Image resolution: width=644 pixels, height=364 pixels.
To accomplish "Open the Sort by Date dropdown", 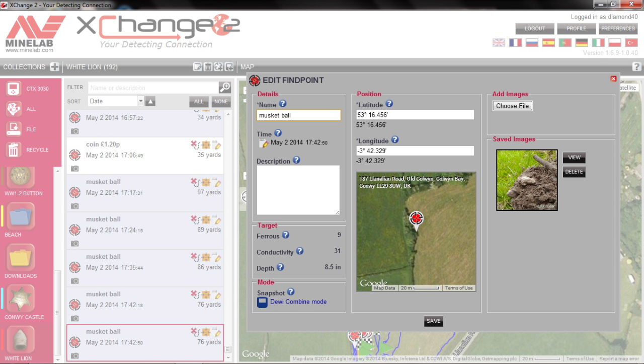I will point(141,101).
